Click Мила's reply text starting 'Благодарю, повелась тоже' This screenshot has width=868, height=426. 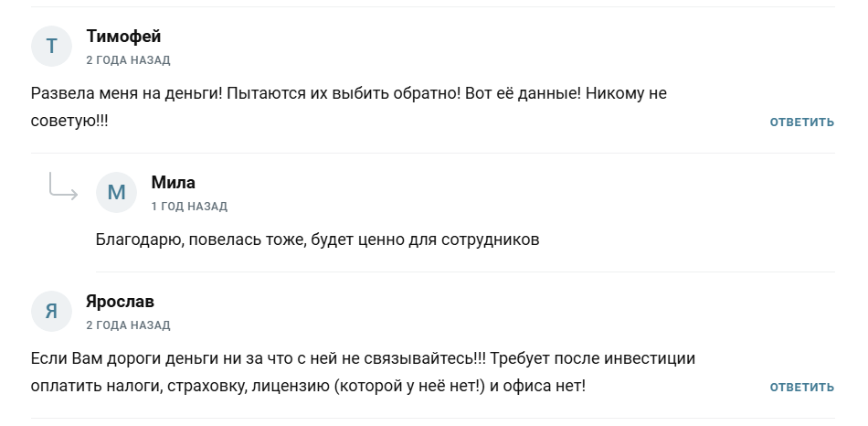tap(317, 240)
